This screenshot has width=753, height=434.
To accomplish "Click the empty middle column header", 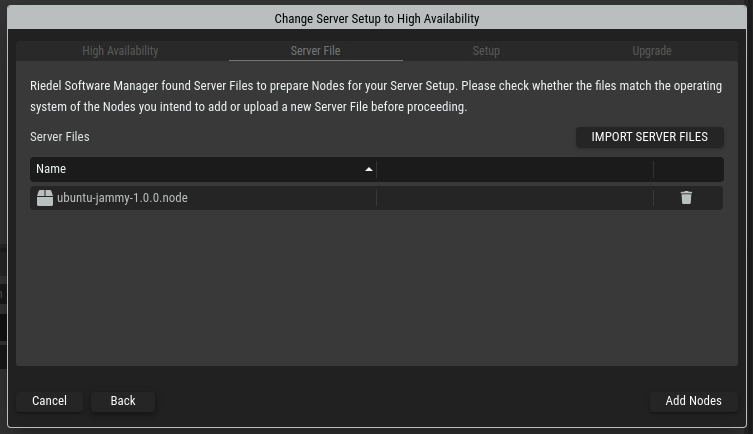I will (514, 169).
